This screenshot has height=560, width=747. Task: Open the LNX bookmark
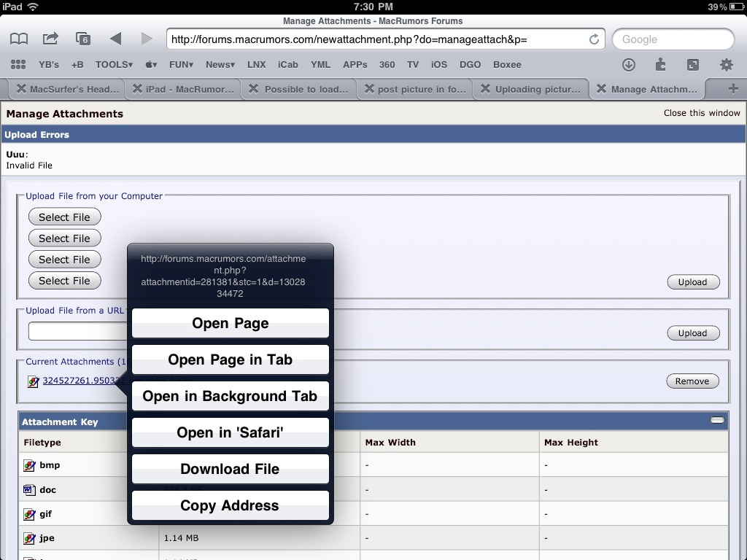[256, 64]
